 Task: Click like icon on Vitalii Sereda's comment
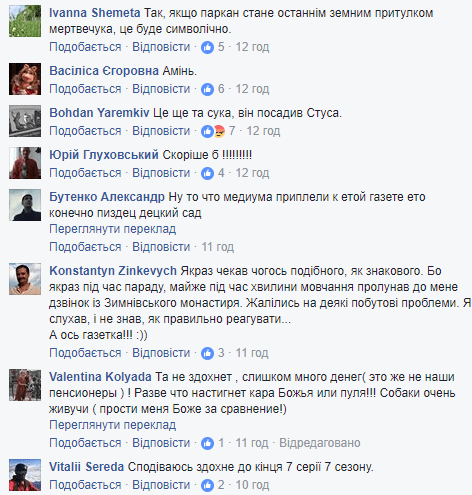click(x=207, y=485)
